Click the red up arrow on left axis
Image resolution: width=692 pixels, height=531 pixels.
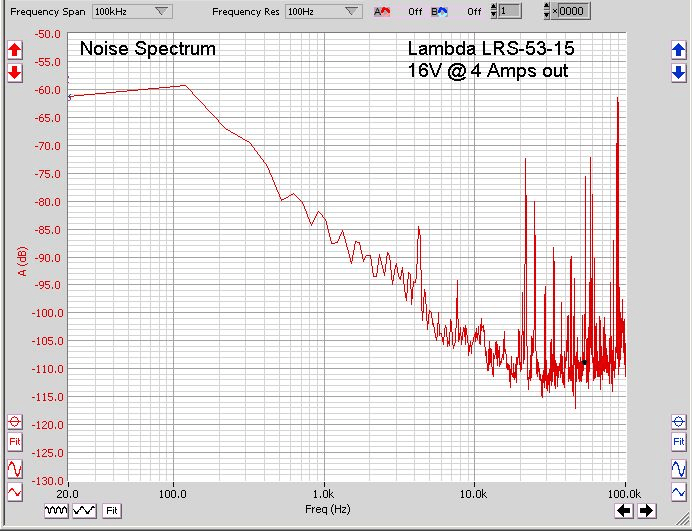14,50
